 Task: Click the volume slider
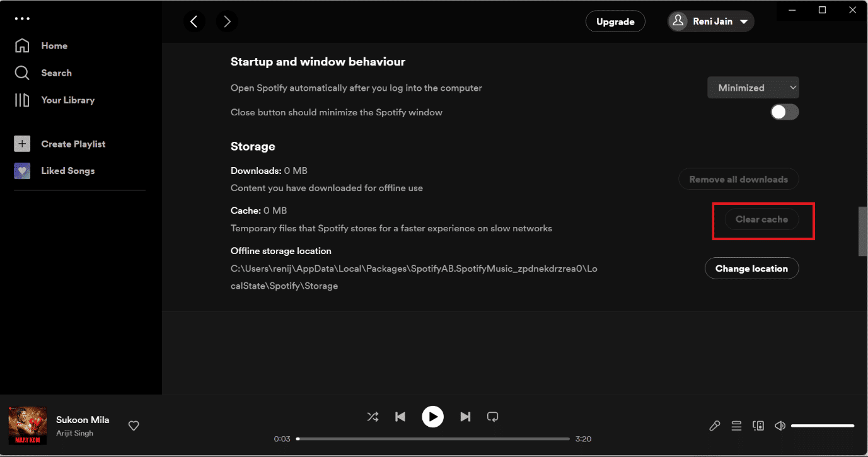823,426
